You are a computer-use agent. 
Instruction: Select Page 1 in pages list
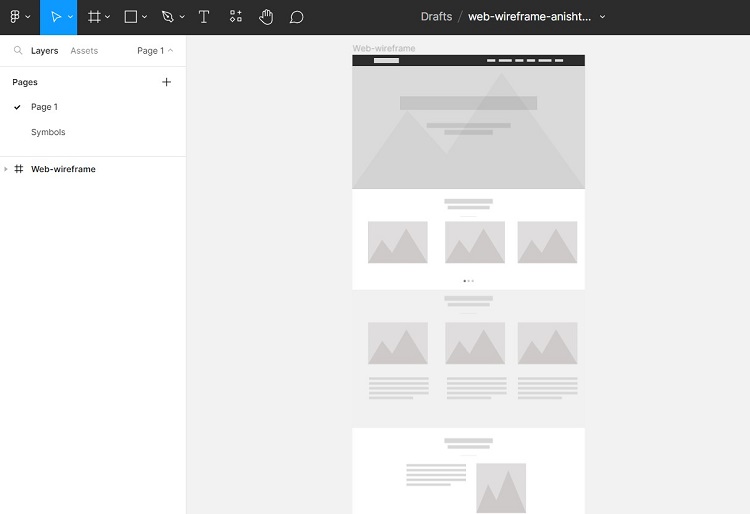click(x=44, y=107)
